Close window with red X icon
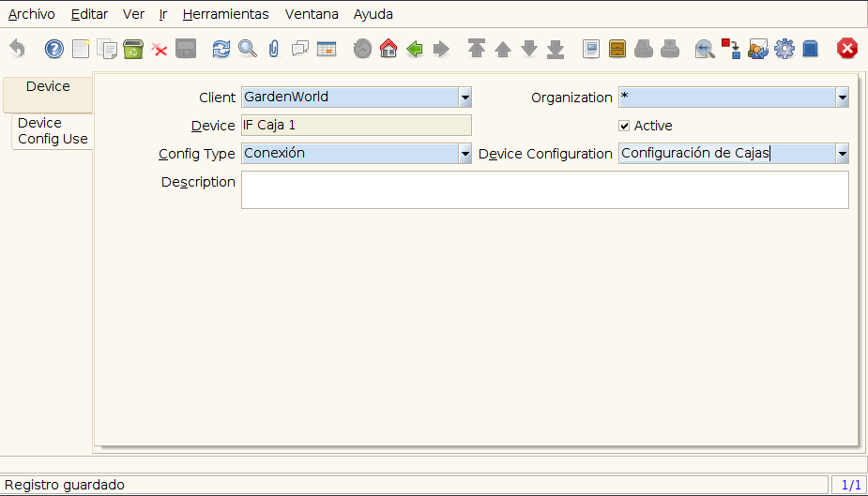Image resolution: width=868 pixels, height=496 pixels. [847, 49]
